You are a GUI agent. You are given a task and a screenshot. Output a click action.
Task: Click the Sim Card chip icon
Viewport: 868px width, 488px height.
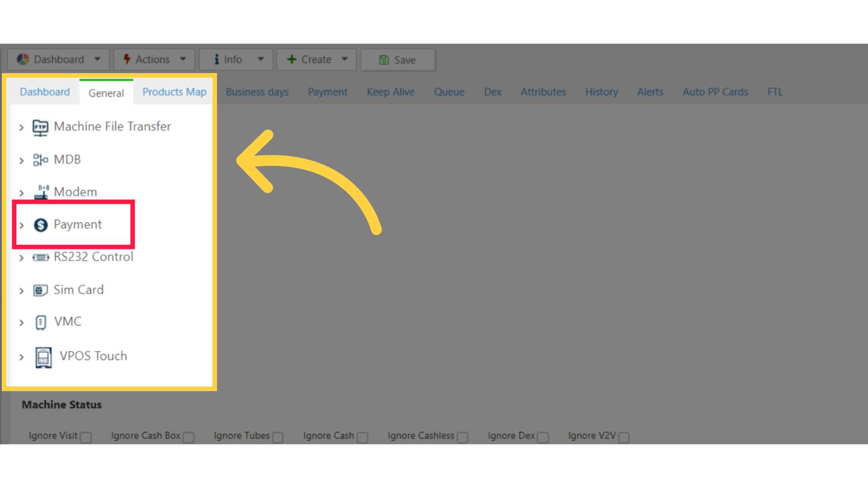pos(40,290)
